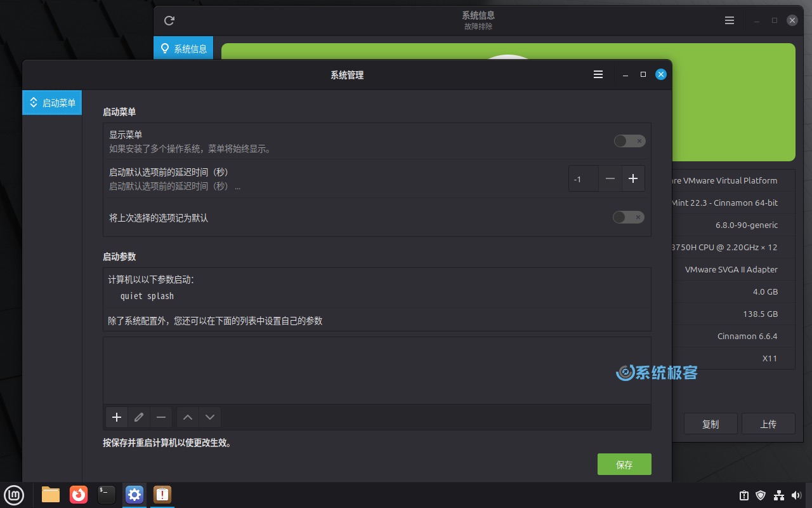Click the network icon in the system tray

tap(779, 495)
